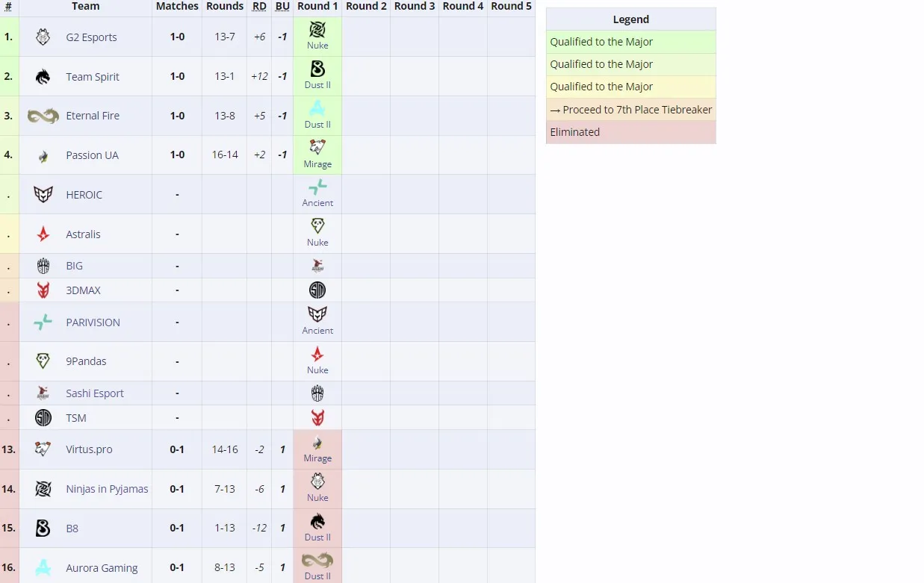Image resolution: width=924 pixels, height=583 pixels.
Task: Click the Eternal Fire infinity logo
Action: click(x=43, y=116)
